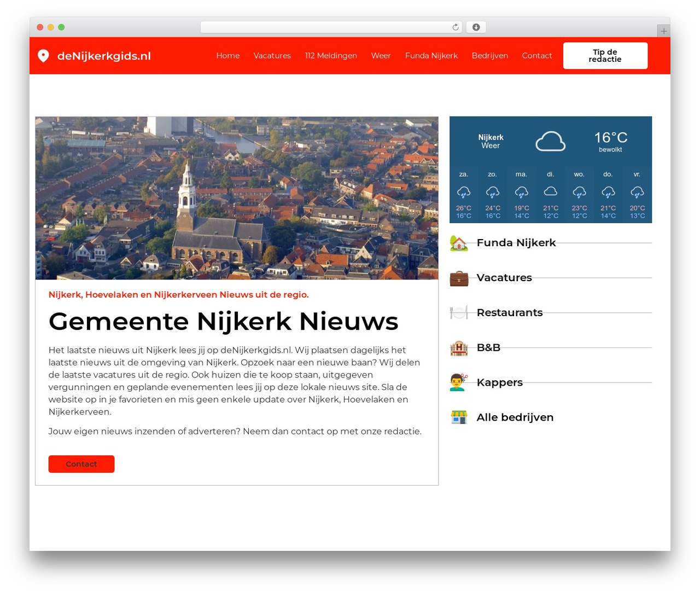Click the Vacatures briefcase icon
700x593 pixels.
tap(459, 278)
